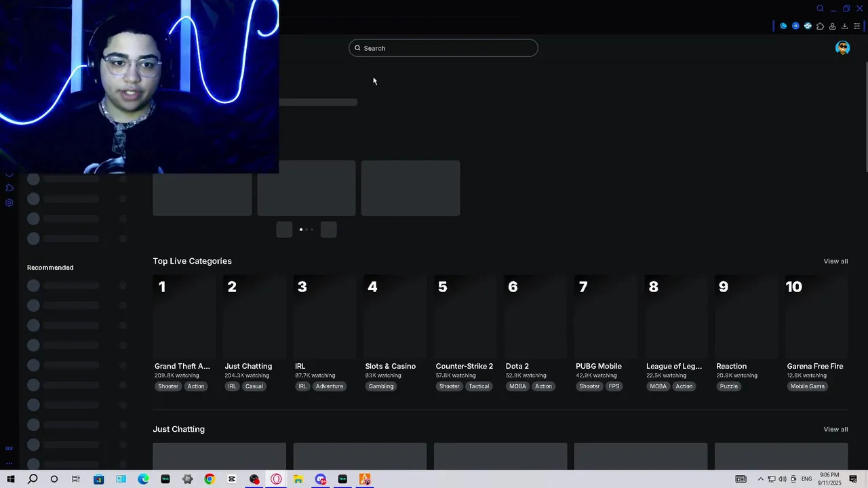
Task: Click the 209.8K watching text
Action: tap(177, 375)
